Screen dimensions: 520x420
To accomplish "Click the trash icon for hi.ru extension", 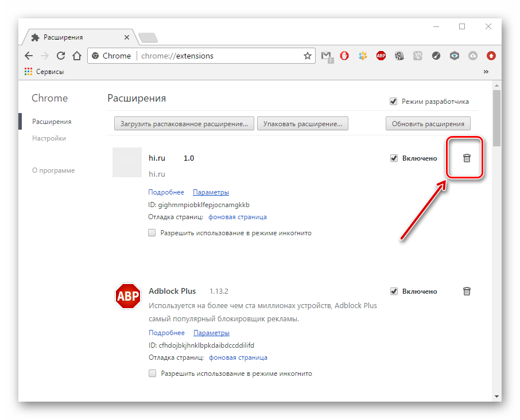I will [x=467, y=158].
